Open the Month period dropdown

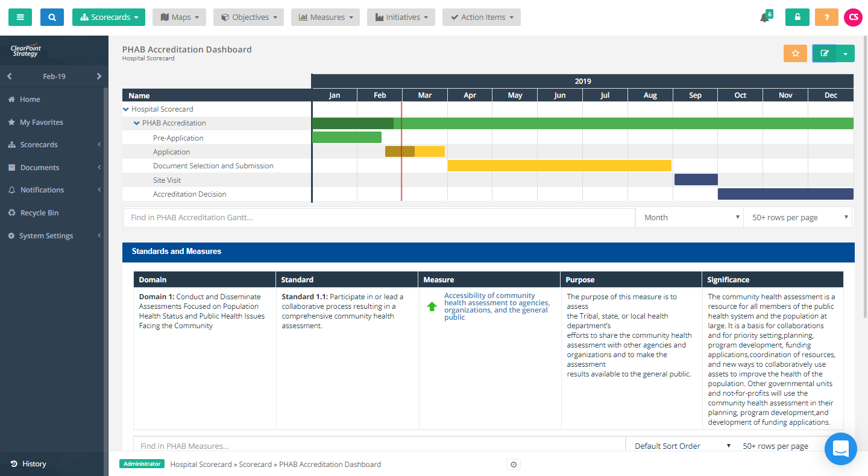pyautogui.click(x=689, y=217)
